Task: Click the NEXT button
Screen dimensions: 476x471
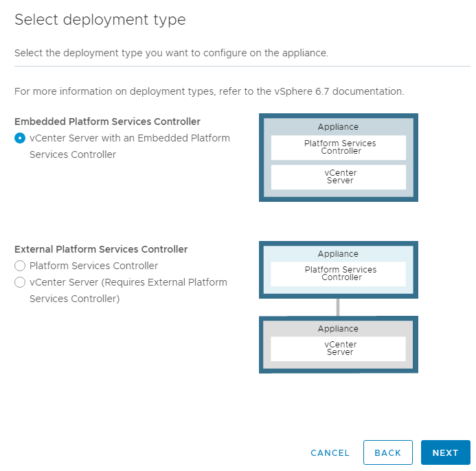Action: point(445,452)
